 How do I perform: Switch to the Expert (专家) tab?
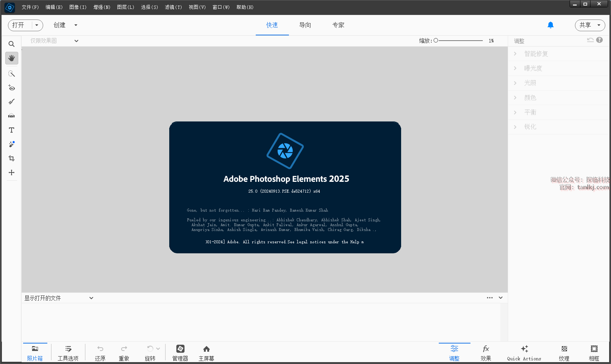point(338,25)
